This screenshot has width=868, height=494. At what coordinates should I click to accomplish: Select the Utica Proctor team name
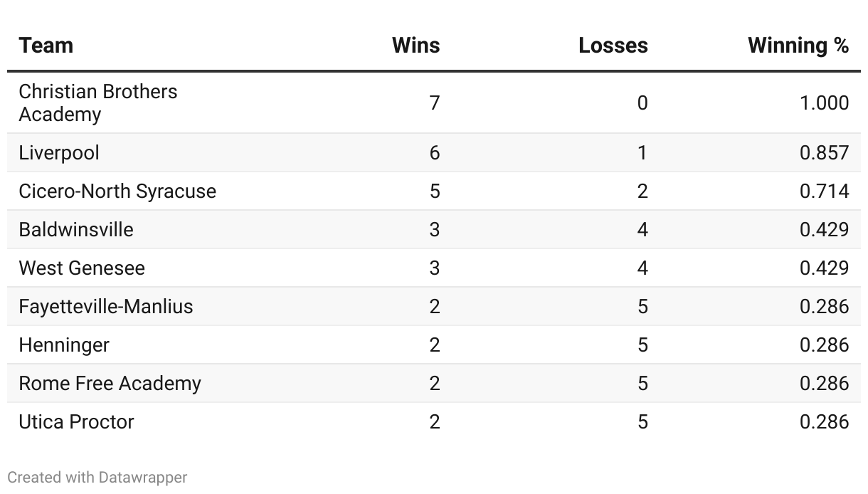pyautogui.click(x=76, y=422)
